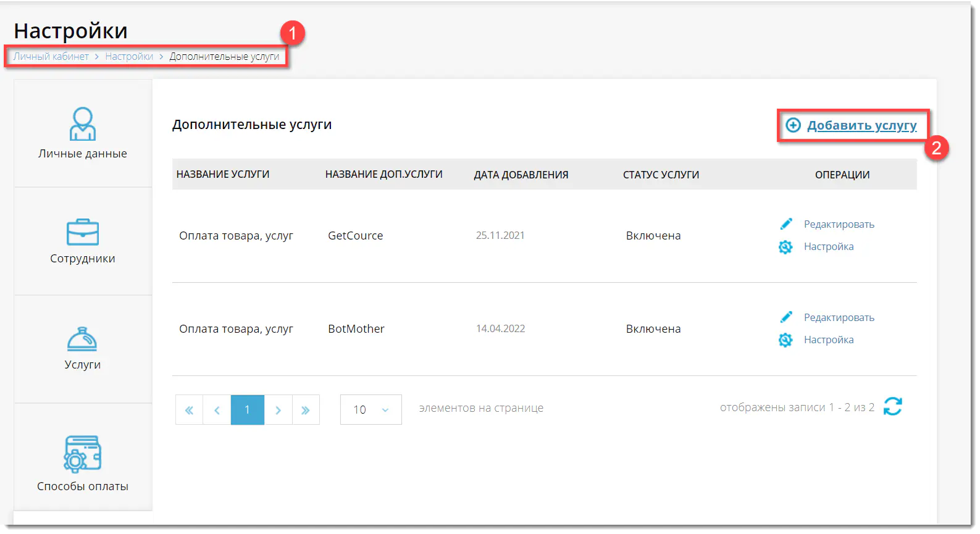Click Редактировать for GetCource
This screenshot has height=534, width=980.
point(839,224)
